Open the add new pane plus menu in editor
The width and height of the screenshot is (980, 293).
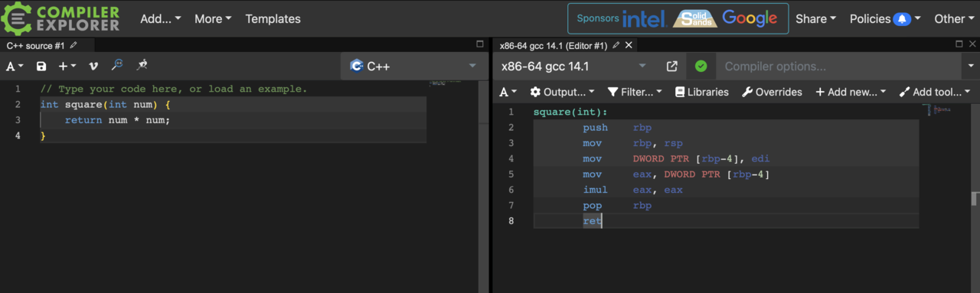[67, 67]
